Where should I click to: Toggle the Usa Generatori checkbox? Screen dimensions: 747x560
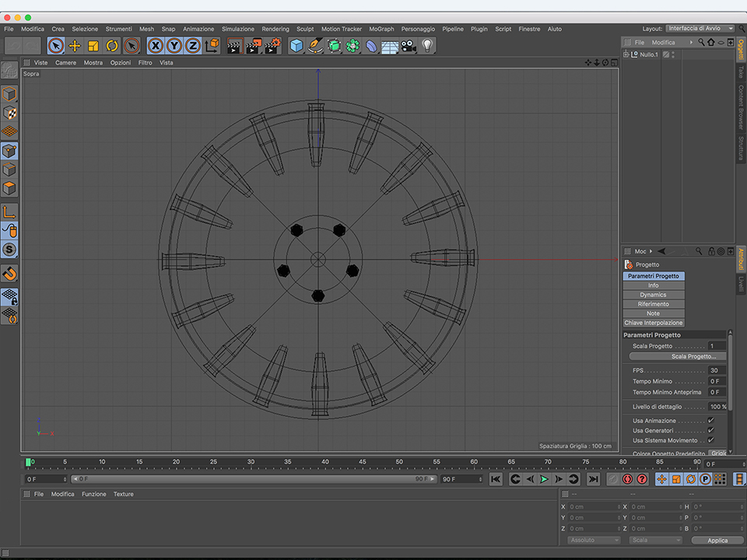[710, 430]
